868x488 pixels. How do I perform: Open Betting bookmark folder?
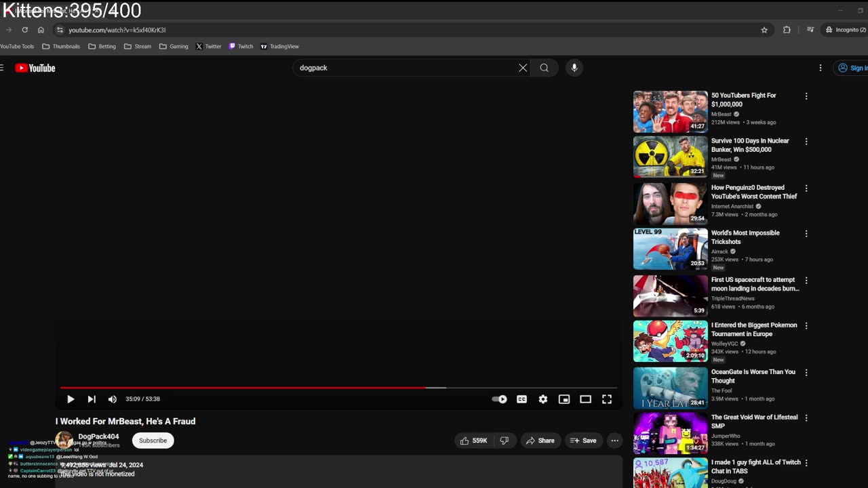(102, 47)
